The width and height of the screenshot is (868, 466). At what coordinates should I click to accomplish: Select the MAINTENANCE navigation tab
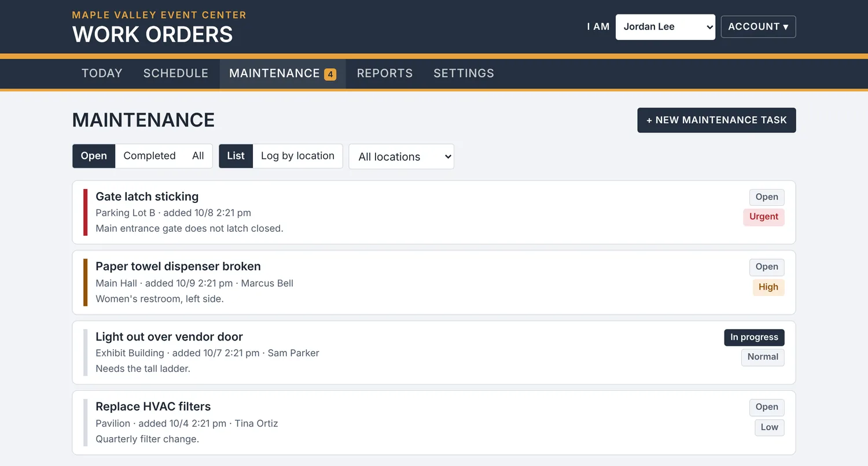point(282,73)
